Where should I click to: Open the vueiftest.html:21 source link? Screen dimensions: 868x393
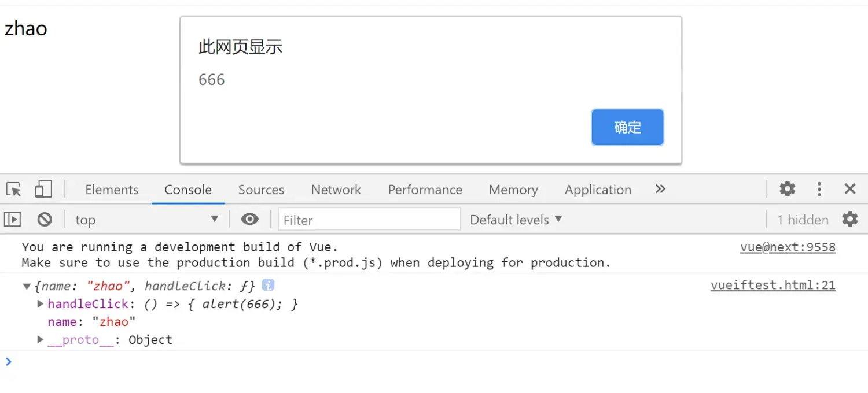click(x=773, y=285)
